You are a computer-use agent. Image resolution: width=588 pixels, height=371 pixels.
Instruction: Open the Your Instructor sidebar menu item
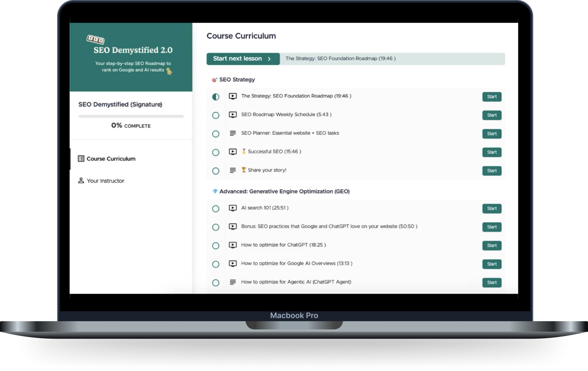tap(131, 181)
